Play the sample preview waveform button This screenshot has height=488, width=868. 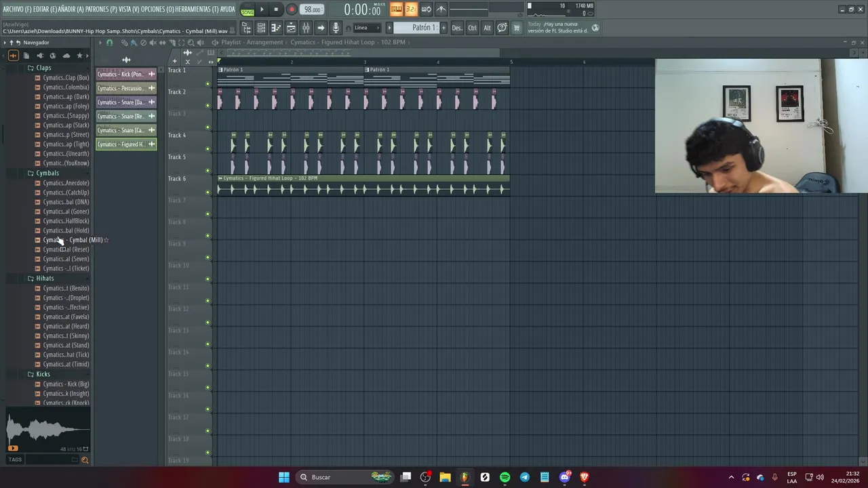point(13,448)
